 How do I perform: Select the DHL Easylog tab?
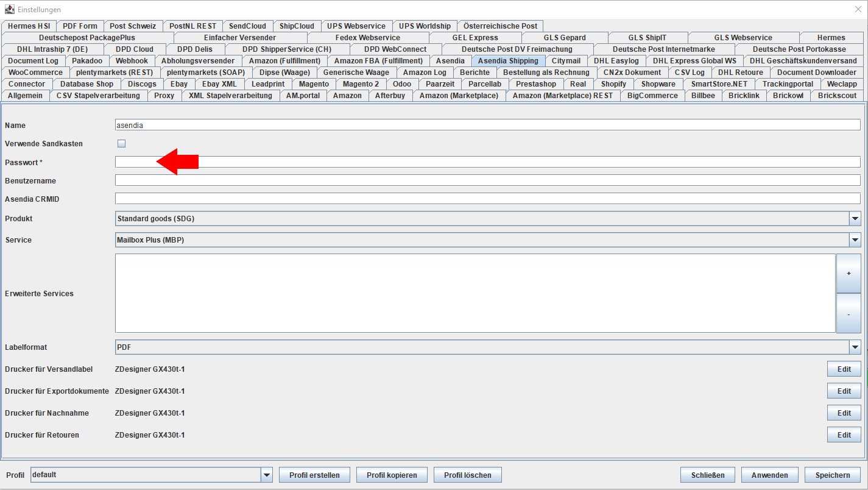coord(616,61)
